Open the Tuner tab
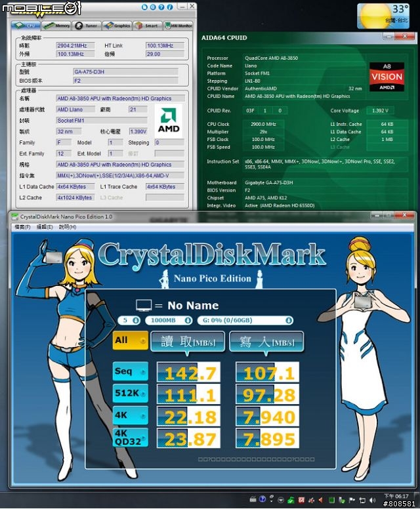 87,26
